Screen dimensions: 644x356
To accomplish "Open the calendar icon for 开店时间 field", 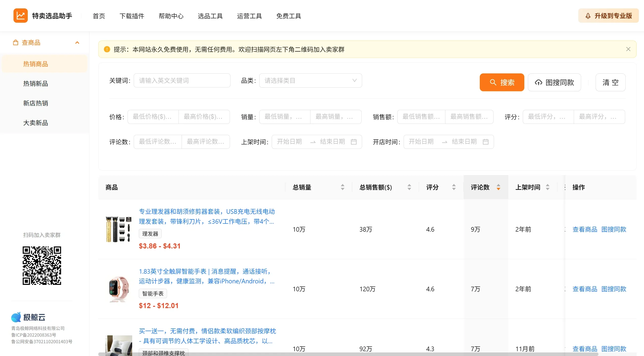I will pos(486,142).
